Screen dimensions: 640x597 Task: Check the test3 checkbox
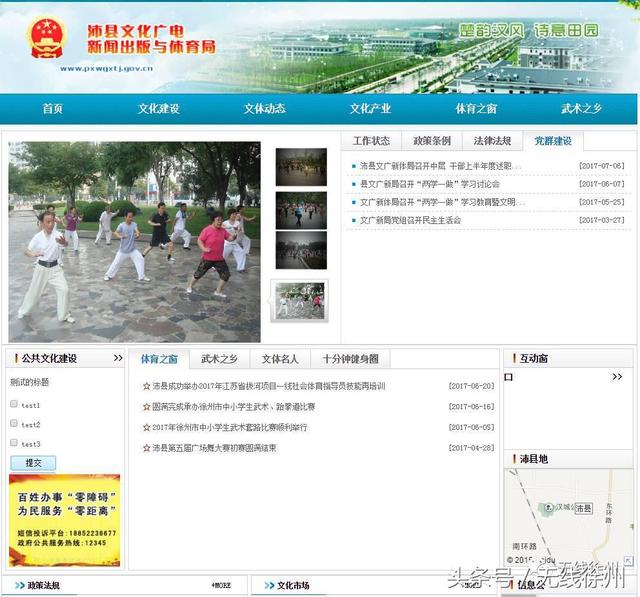(14, 442)
